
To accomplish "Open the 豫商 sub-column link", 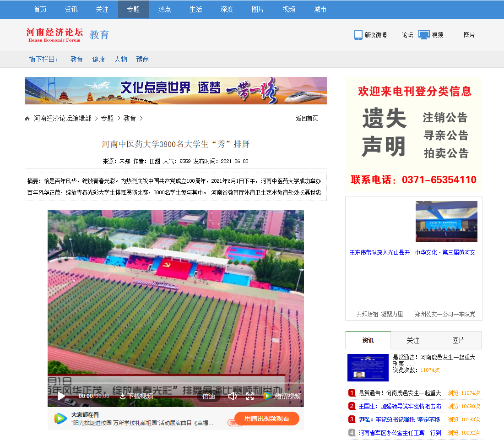I will (x=142, y=59).
